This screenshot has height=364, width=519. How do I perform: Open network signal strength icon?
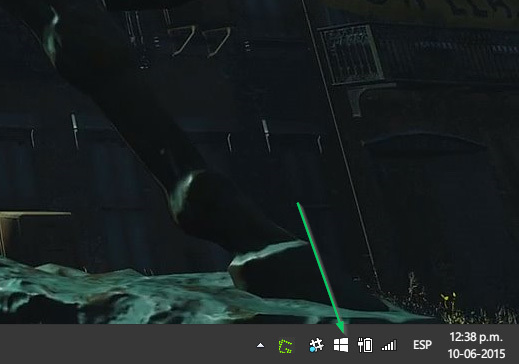pyautogui.click(x=389, y=345)
